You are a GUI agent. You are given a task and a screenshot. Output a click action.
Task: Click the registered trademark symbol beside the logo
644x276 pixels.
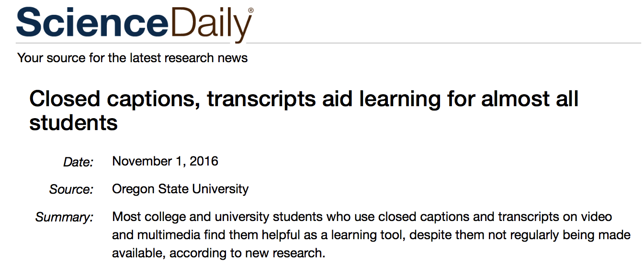click(x=251, y=10)
